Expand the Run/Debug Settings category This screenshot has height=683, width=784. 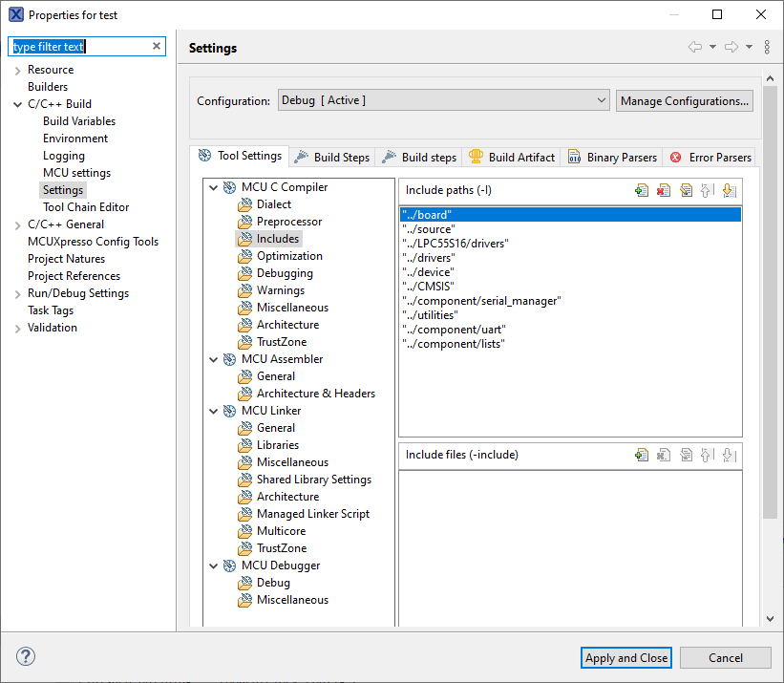(17, 293)
